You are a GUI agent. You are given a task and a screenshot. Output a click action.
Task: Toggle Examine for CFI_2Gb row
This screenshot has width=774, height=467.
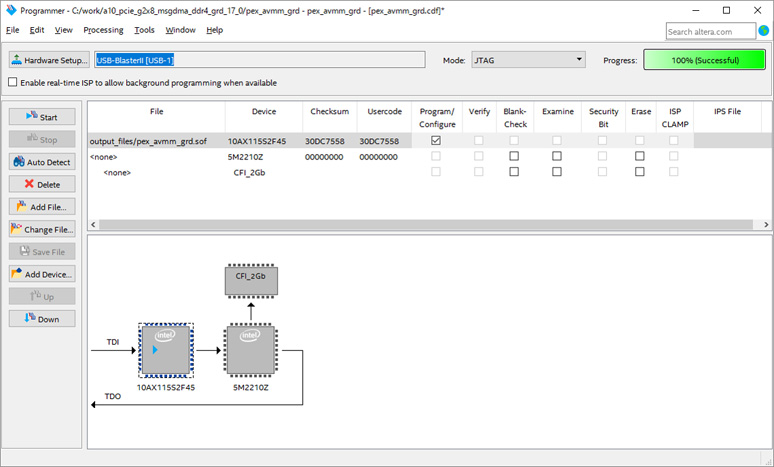click(557, 172)
